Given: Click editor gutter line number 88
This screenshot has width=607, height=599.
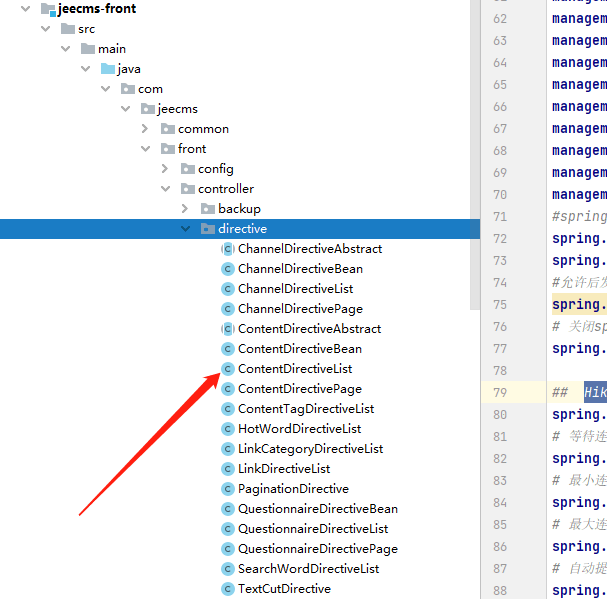Looking at the screenshot, I should point(500,590).
